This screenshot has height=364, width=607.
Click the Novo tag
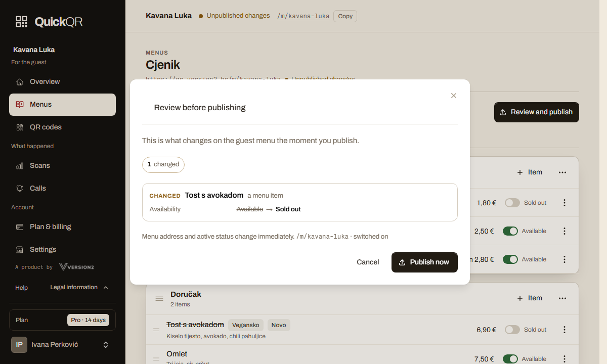279,325
